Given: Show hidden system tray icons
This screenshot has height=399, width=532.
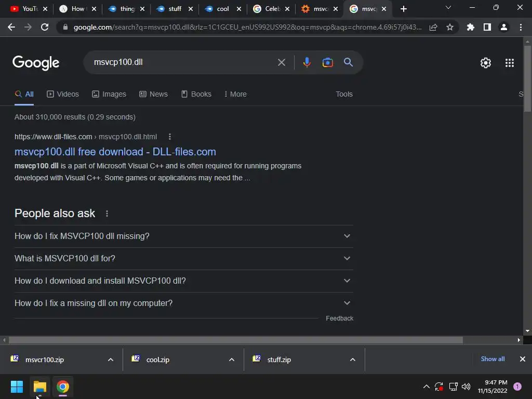Looking at the screenshot, I should tap(427, 387).
